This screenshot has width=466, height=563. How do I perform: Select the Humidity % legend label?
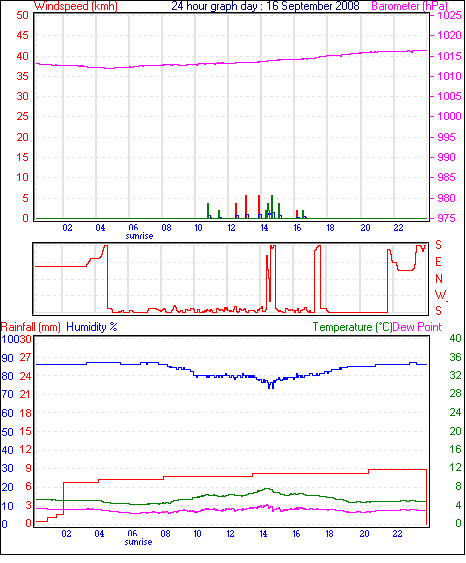92,327
